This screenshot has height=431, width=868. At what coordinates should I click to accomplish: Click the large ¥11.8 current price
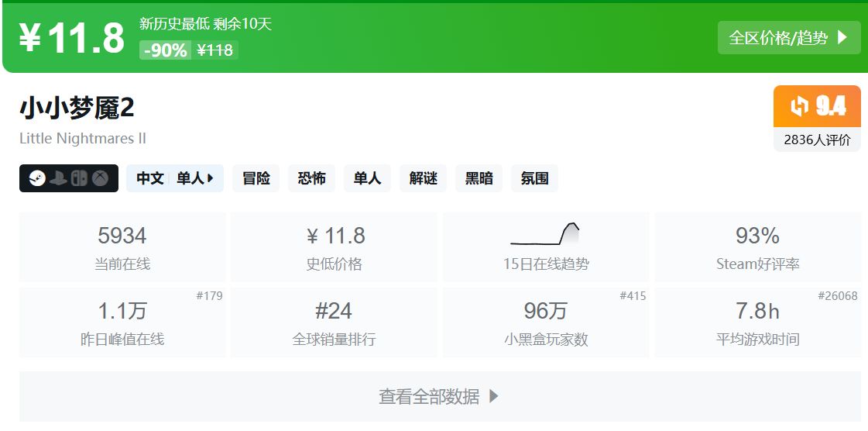click(x=72, y=38)
